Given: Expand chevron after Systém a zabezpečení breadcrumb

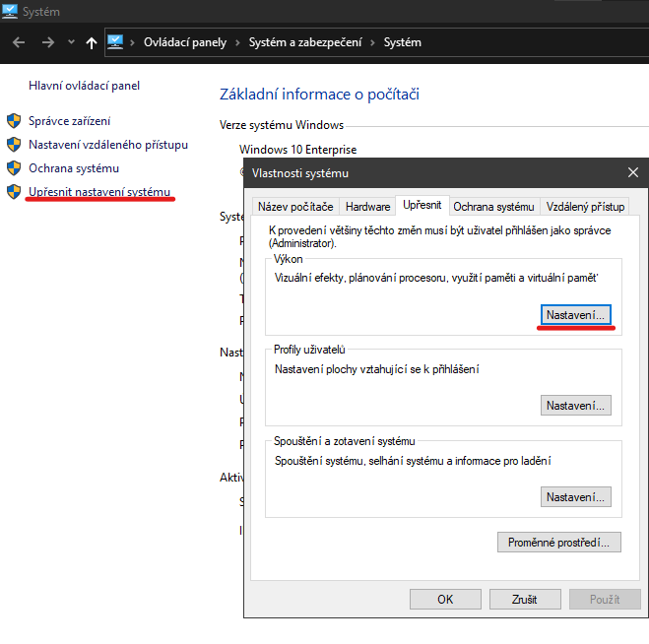Looking at the screenshot, I should point(373,42).
